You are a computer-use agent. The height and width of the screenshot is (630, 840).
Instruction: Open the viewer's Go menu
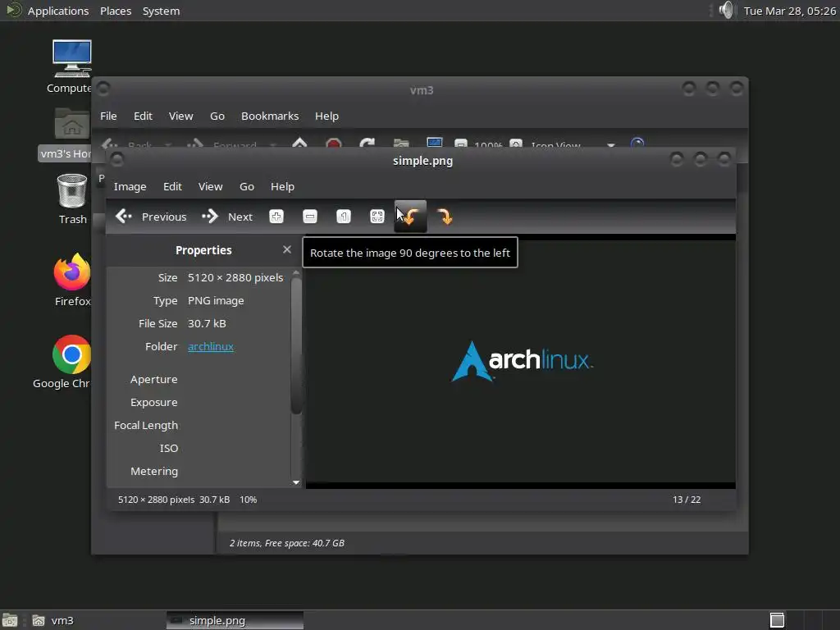pyautogui.click(x=246, y=186)
